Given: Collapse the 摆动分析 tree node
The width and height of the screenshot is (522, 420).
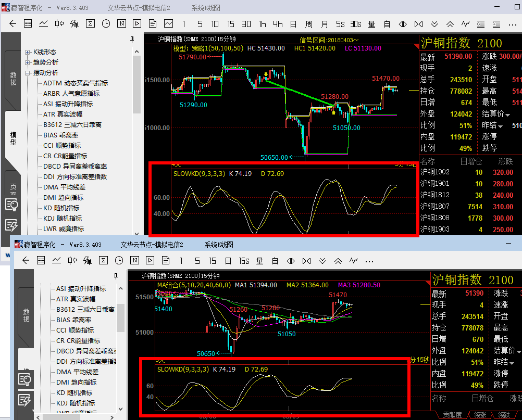Looking at the screenshot, I should (x=27, y=73).
